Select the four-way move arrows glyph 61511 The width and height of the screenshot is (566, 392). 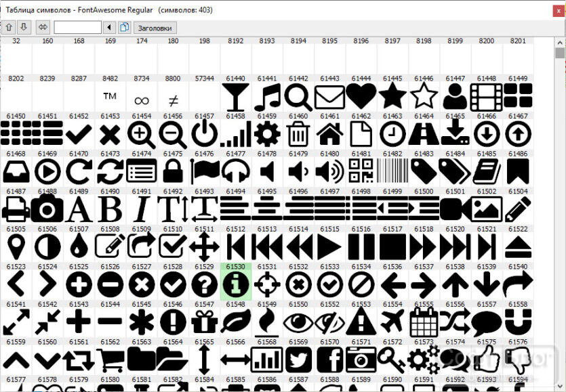tap(204, 247)
